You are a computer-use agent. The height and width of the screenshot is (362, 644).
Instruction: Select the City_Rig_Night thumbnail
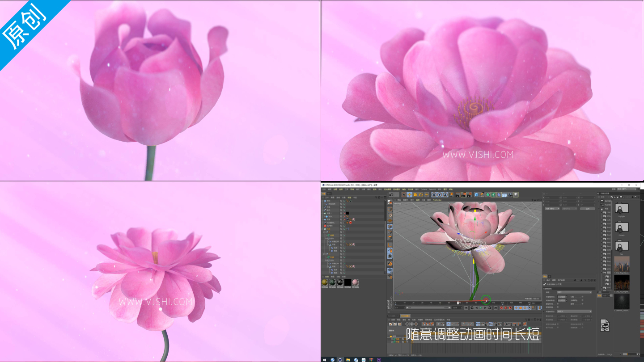click(x=622, y=283)
